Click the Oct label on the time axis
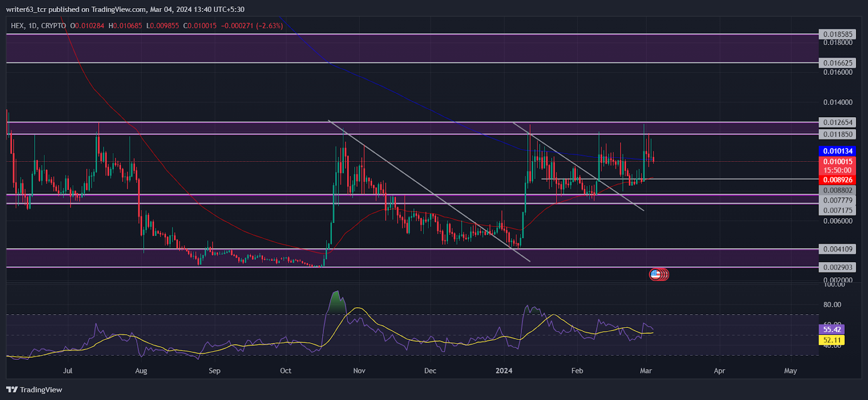 click(285, 371)
